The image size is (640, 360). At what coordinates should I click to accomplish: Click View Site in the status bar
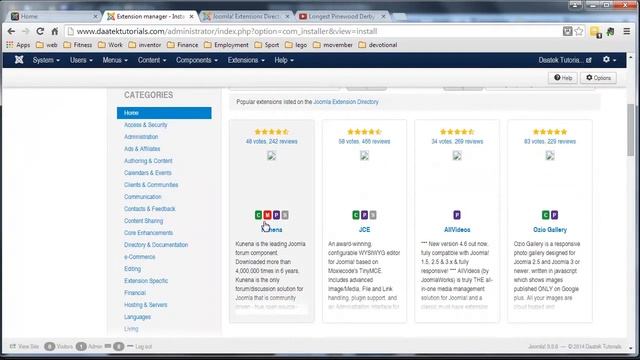(x=24, y=347)
